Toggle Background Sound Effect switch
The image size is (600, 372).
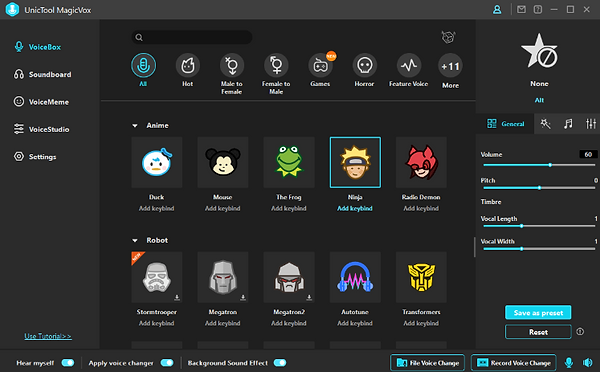(280, 363)
